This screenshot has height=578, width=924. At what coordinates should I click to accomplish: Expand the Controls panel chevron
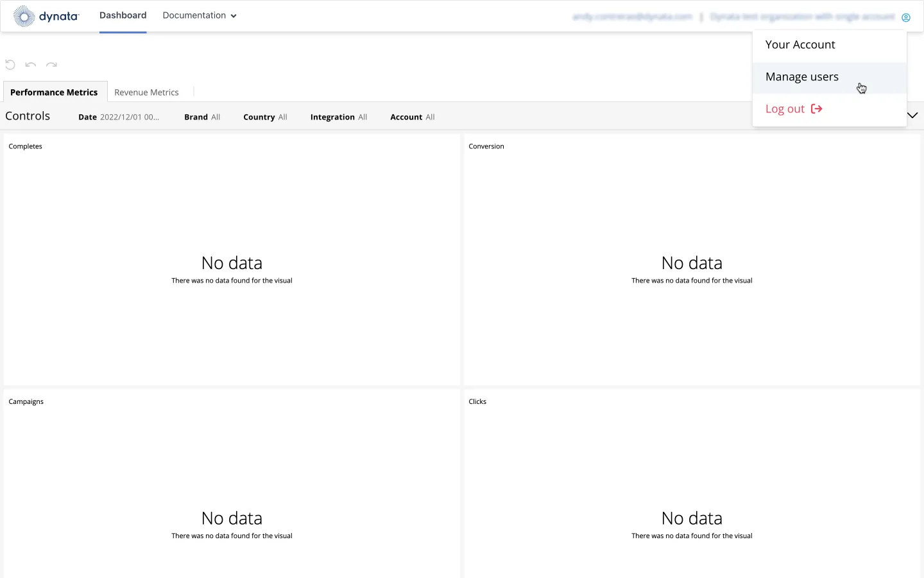[912, 116]
